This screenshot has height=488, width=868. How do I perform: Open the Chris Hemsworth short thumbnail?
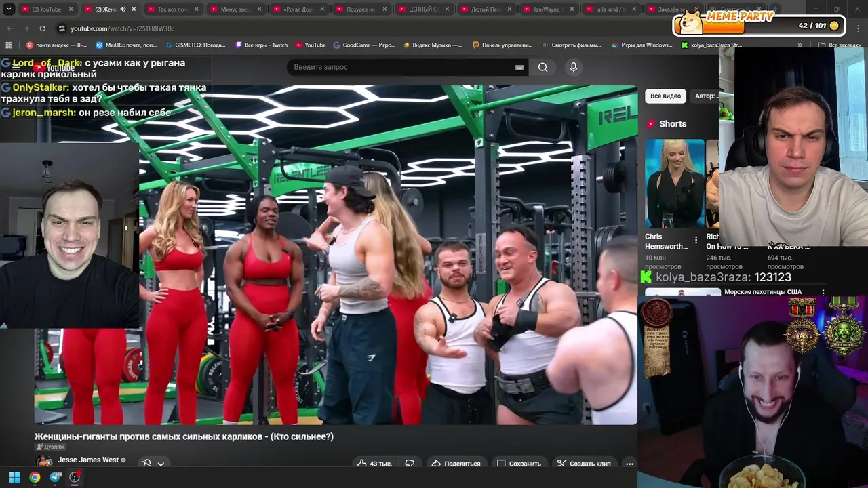pos(675,183)
